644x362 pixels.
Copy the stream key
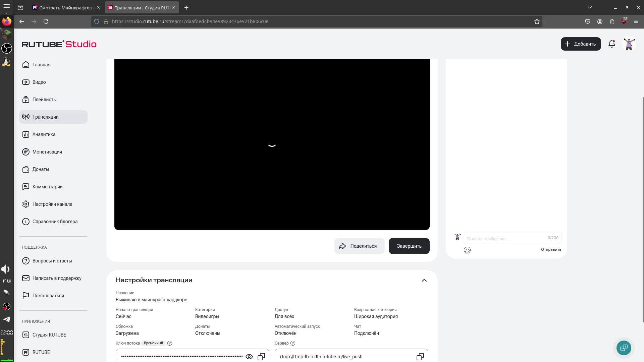click(x=261, y=357)
